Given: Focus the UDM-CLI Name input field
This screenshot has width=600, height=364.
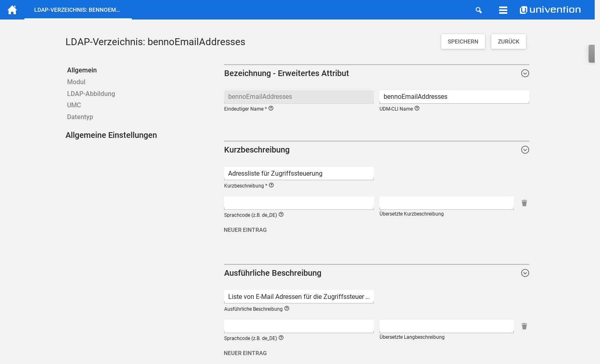Looking at the screenshot, I should click(454, 97).
